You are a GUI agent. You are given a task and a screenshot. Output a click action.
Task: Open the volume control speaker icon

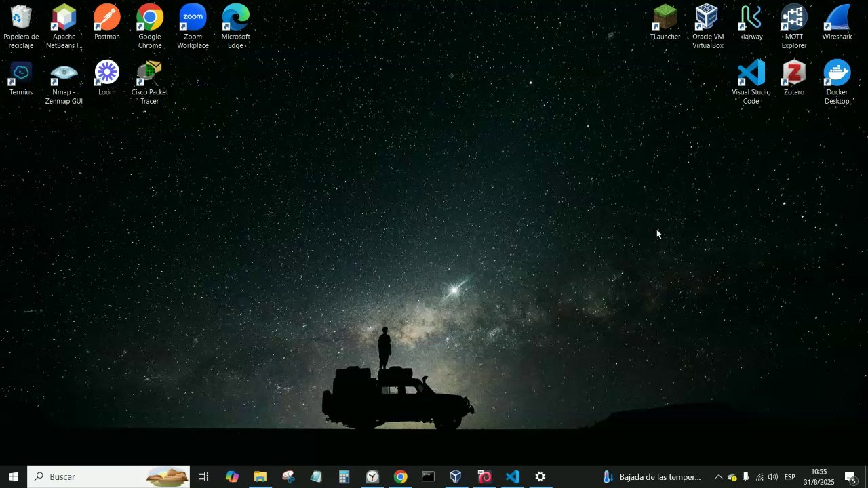click(773, 476)
